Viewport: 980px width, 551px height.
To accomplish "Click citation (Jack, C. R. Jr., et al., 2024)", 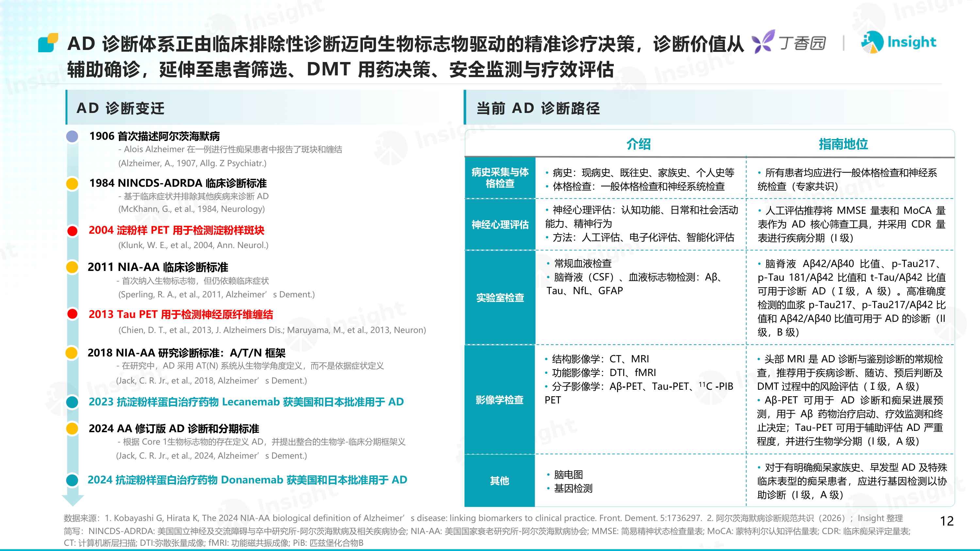I will 212,456.
